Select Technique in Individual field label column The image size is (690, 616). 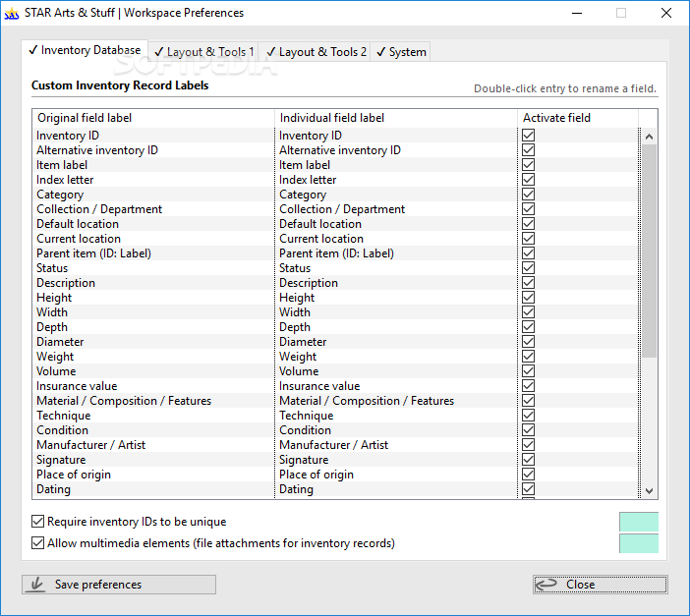307,416
